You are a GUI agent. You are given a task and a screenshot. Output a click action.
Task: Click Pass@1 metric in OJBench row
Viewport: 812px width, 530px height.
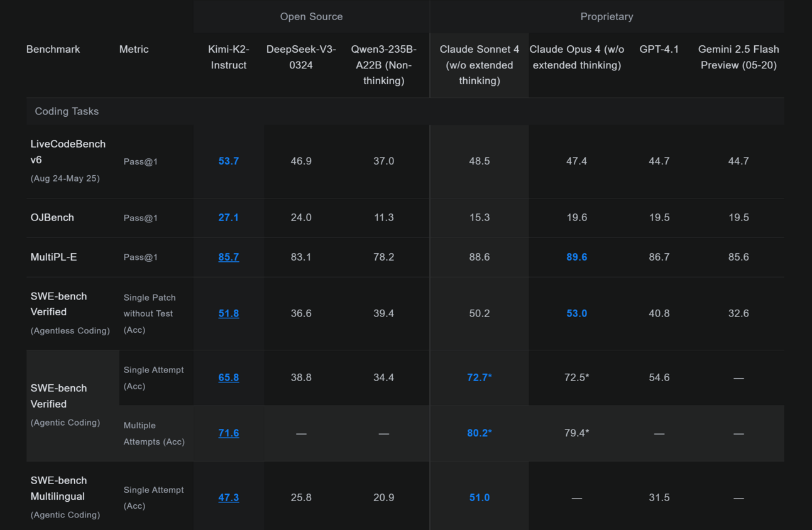pyautogui.click(x=141, y=218)
